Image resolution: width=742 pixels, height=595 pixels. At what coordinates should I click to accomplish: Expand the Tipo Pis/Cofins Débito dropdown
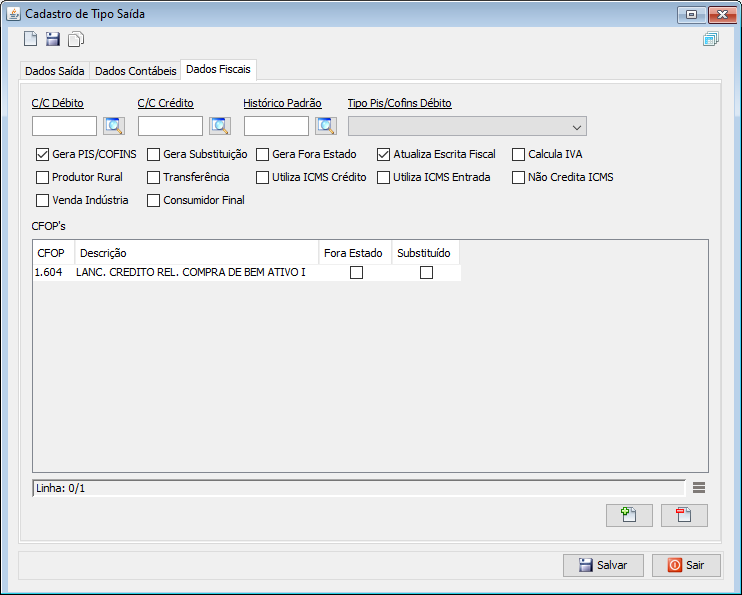577,127
